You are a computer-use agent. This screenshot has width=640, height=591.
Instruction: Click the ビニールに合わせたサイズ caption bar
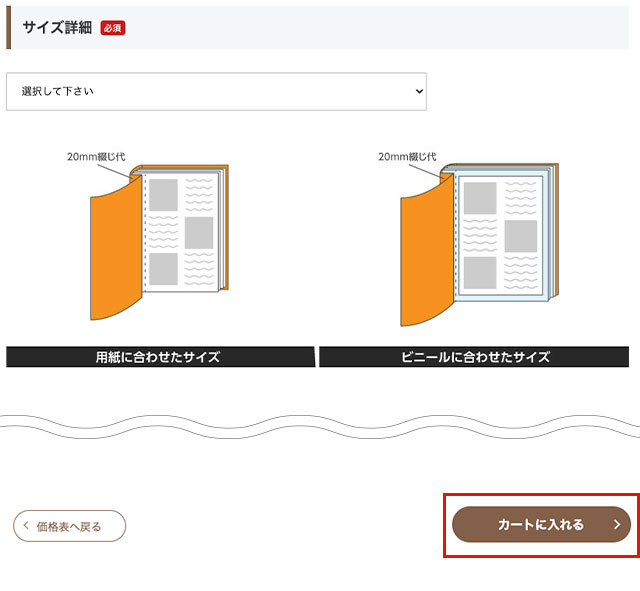click(x=476, y=357)
